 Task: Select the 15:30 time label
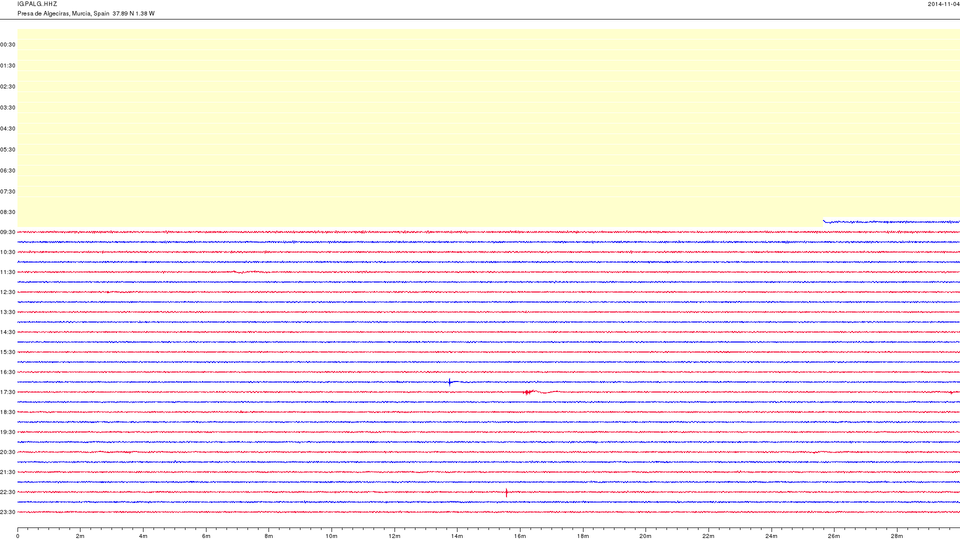(x=8, y=352)
